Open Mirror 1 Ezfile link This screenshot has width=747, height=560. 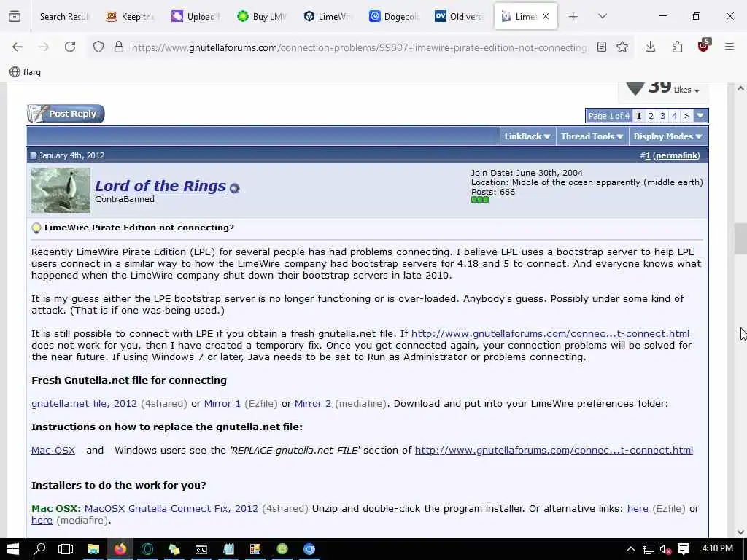coord(222,403)
